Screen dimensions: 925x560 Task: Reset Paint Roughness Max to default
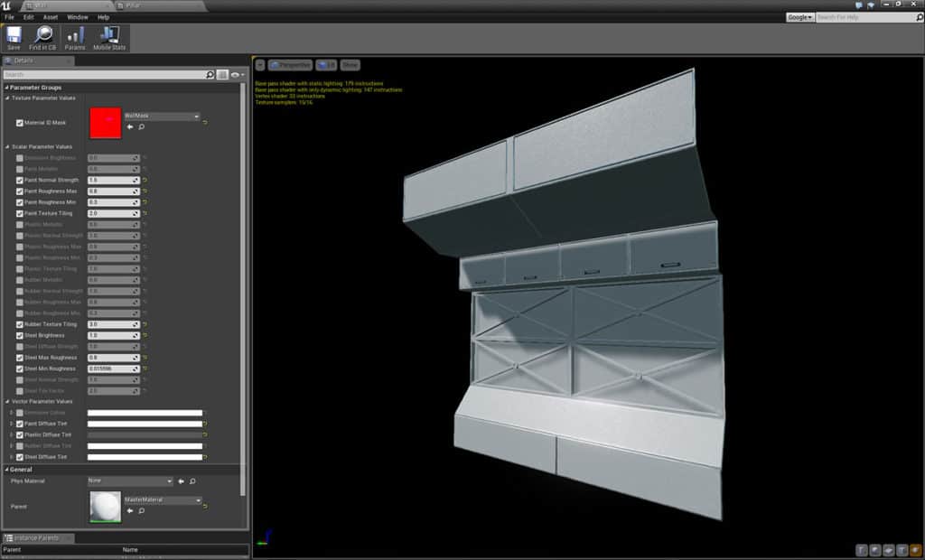pos(145,191)
